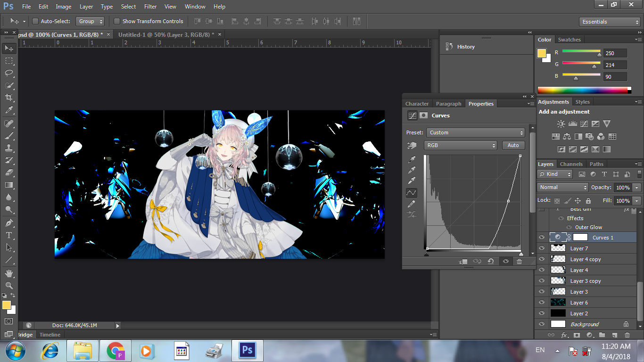The height and width of the screenshot is (362, 644).
Task: Expand the status bar info arrow
Action: click(x=117, y=325)
